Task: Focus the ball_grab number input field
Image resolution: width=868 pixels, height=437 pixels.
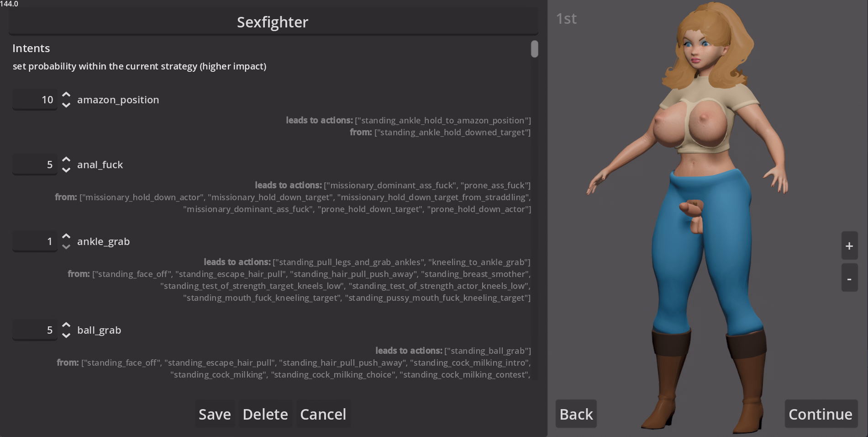Action: 35,330
